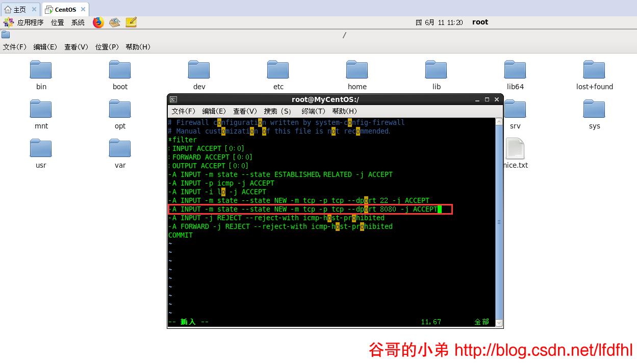Open terminal 终端(T) menu
Screen dimensions: 637x364
314,111
